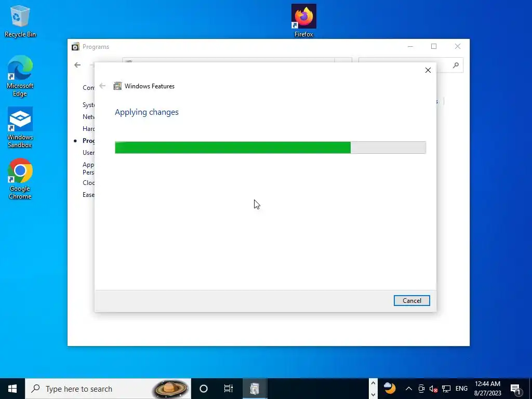
Task: Select the Windows Sandbox desktop shortcut
Action: [x=20, y=128]
